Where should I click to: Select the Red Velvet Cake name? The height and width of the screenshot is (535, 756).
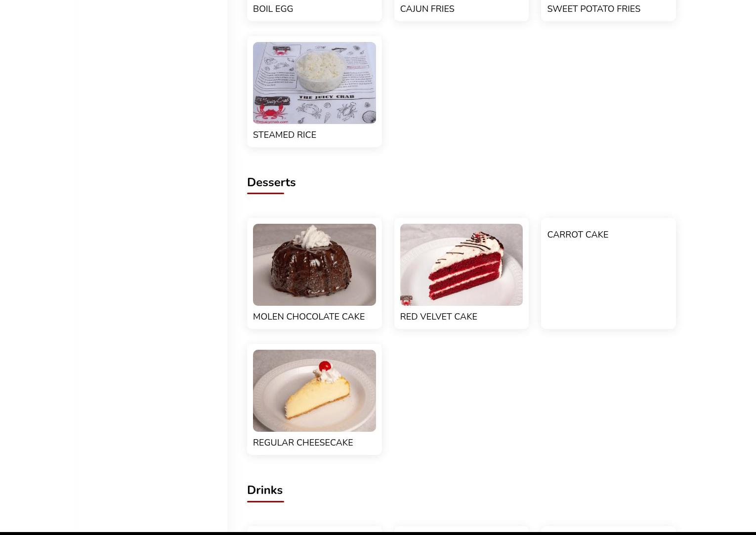click(x=438, y=317)
